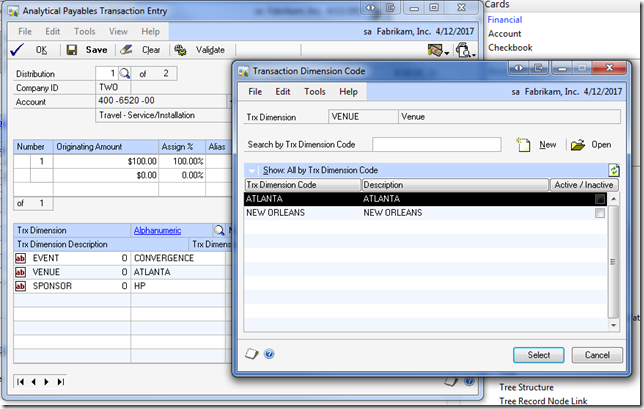Image resolution: width=644 pixels, height=409 pixels.
Task: Expand the Show: All by Trx Dimension Code dropdown
Action: click(x=251, y=170)
